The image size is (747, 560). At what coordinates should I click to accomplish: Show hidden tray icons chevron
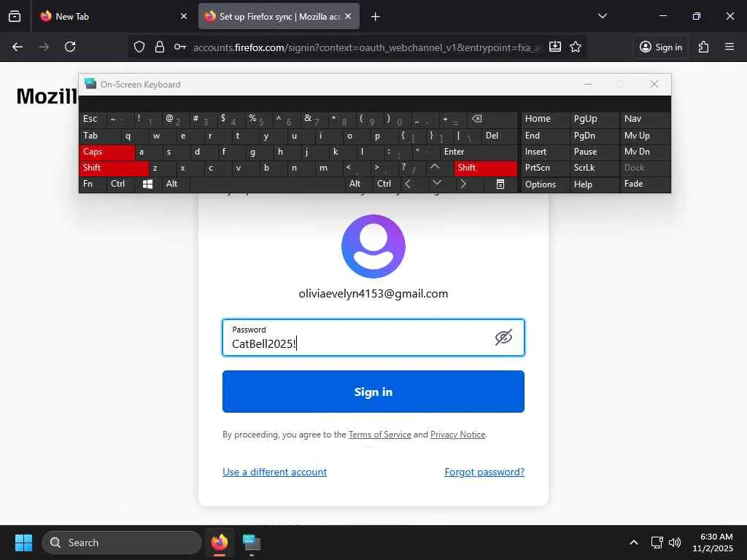[x=634, y=542]
